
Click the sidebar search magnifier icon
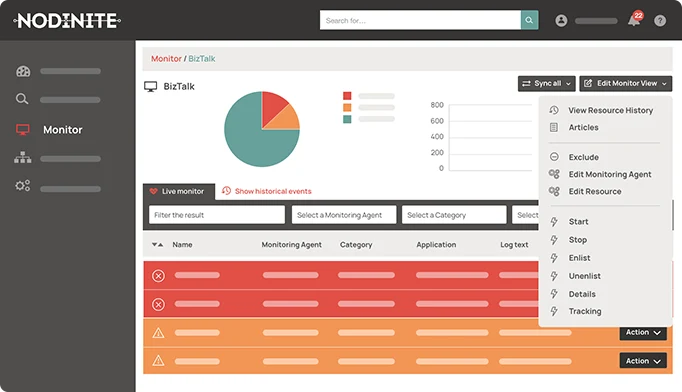coord(22,99)
